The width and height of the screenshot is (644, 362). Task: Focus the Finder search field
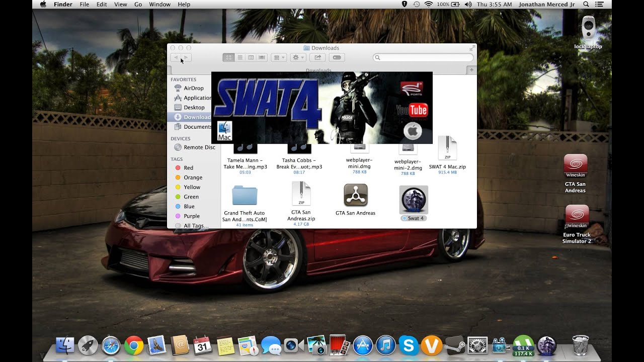[x=423, y=58]
